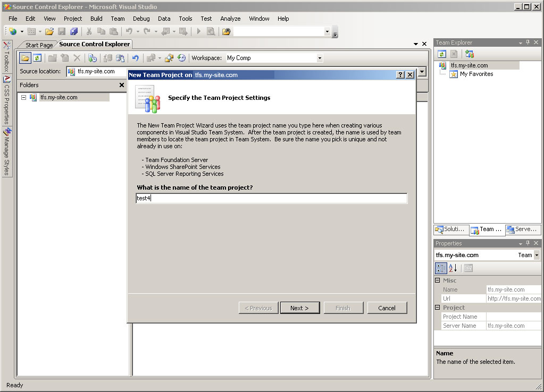Open CSS Properties side tab

pyautogui.click(x=6, y=100)
